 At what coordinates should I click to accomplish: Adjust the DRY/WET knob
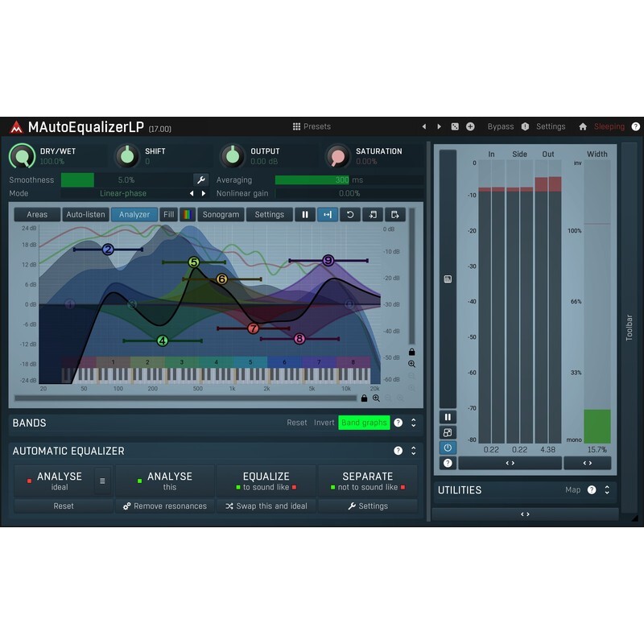coord(23,156)
